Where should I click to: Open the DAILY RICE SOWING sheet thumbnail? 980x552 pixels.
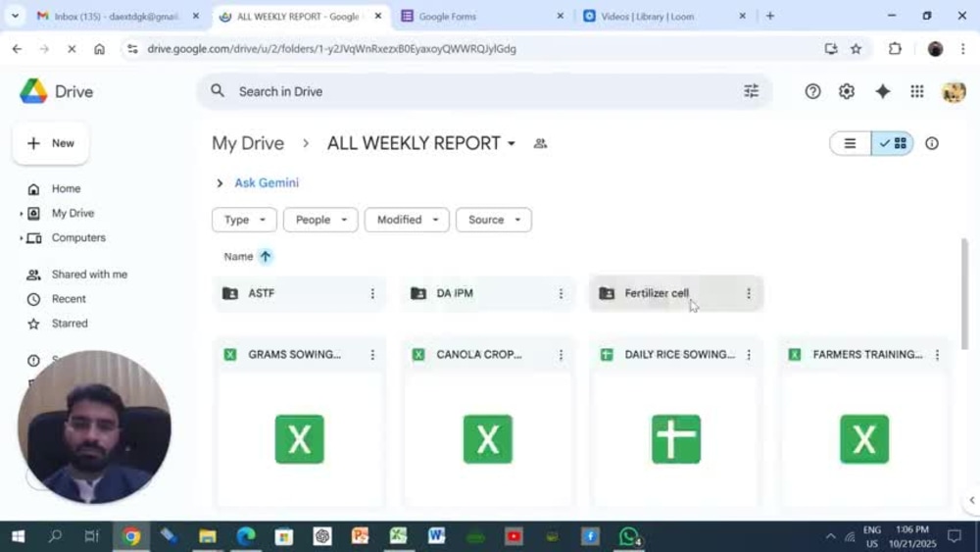pyautogui.click(x=675, y=439)
